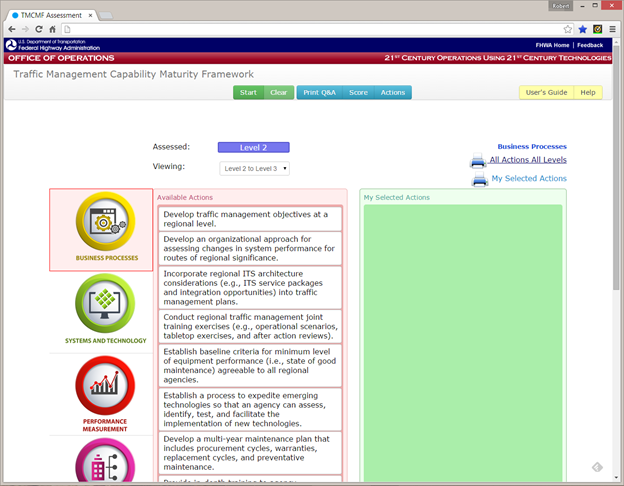Go back with the browser back arrow
This screenshot has width=624, height=486.
[12, 29]
